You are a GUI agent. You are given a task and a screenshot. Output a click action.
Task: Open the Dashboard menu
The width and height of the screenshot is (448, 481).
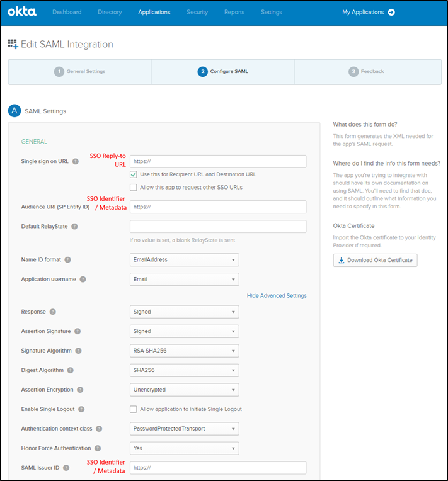[x=67, y=12]
